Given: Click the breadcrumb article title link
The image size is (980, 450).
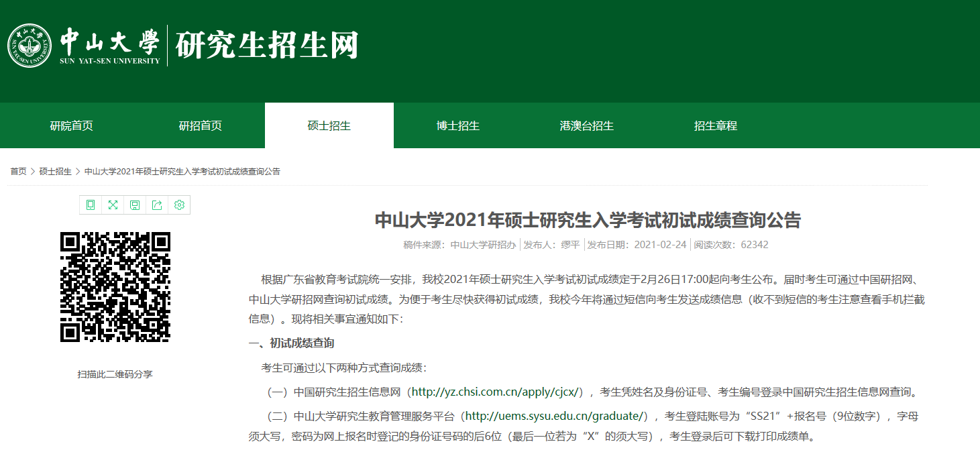Looking at the screenshot, I should [182, 172].
